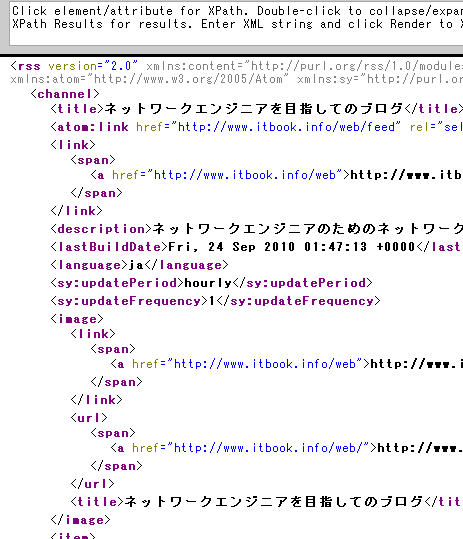Click the opening link tag inside image
This screenshot has width=463, height=539.
click(x=93, y=334)
